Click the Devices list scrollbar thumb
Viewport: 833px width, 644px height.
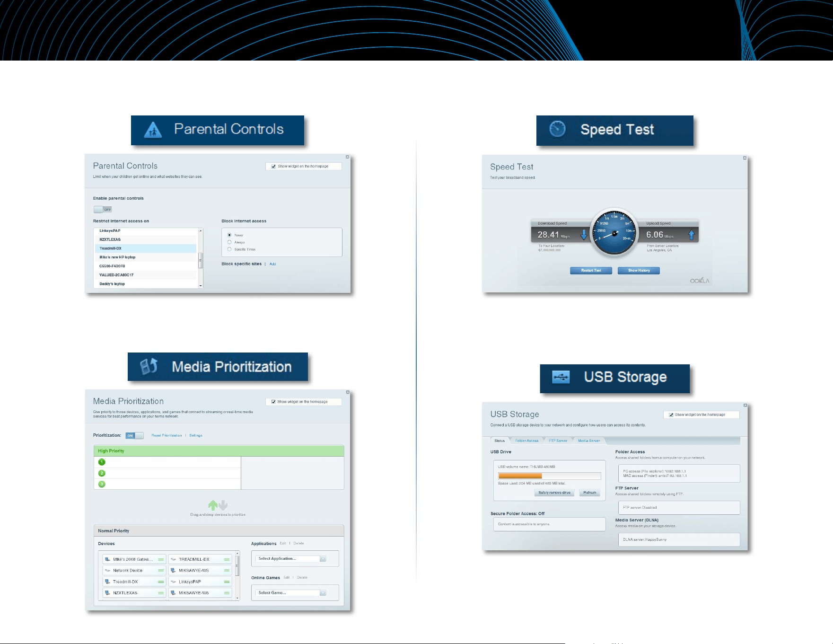[x=237, y=566]
